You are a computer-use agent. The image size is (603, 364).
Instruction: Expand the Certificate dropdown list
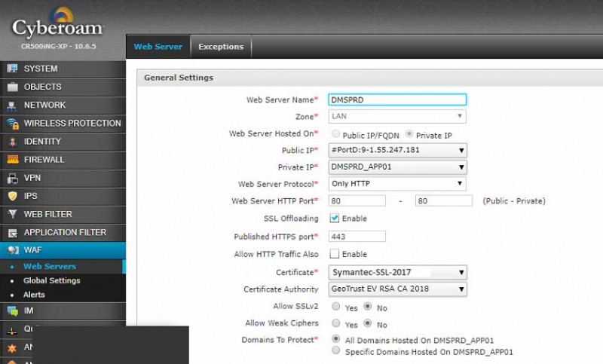pos(397,272)
